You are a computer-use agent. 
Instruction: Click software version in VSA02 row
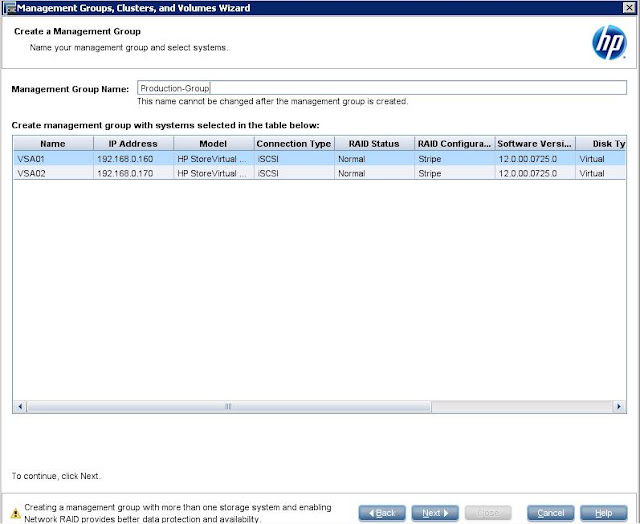[535, 173]
